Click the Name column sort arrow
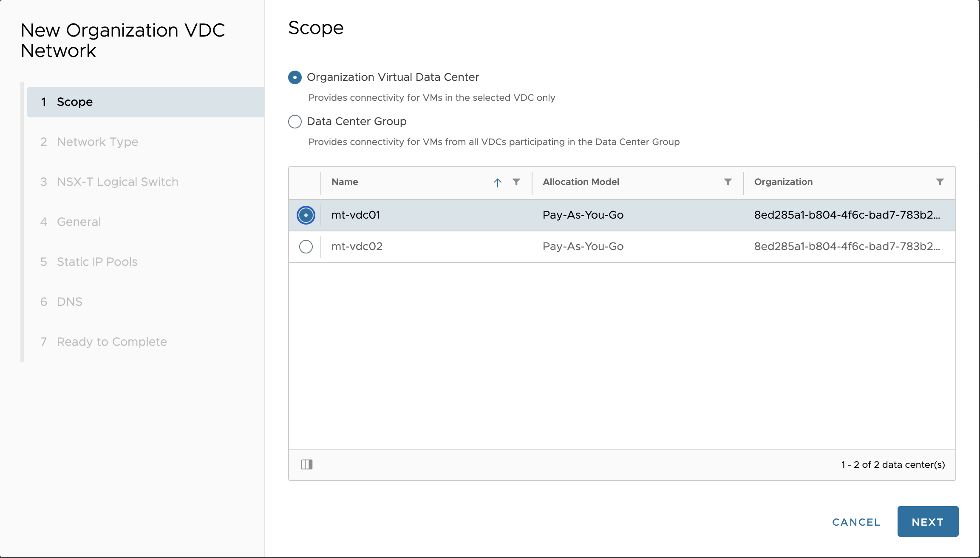The width and height of the screenshot is (980, 558). point(497,182)
